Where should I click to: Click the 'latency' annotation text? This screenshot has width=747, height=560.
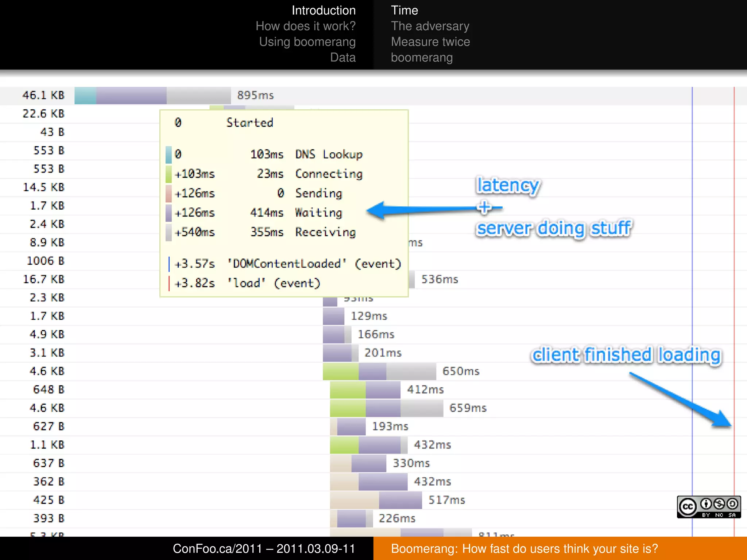[508, 185]
